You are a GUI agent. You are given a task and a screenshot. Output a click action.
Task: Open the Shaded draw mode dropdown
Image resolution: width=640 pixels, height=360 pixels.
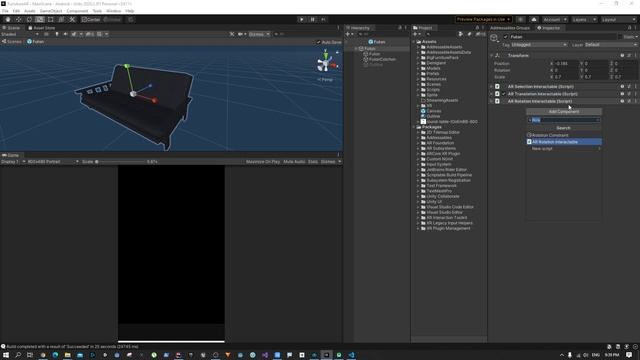(x=20, y=34)
